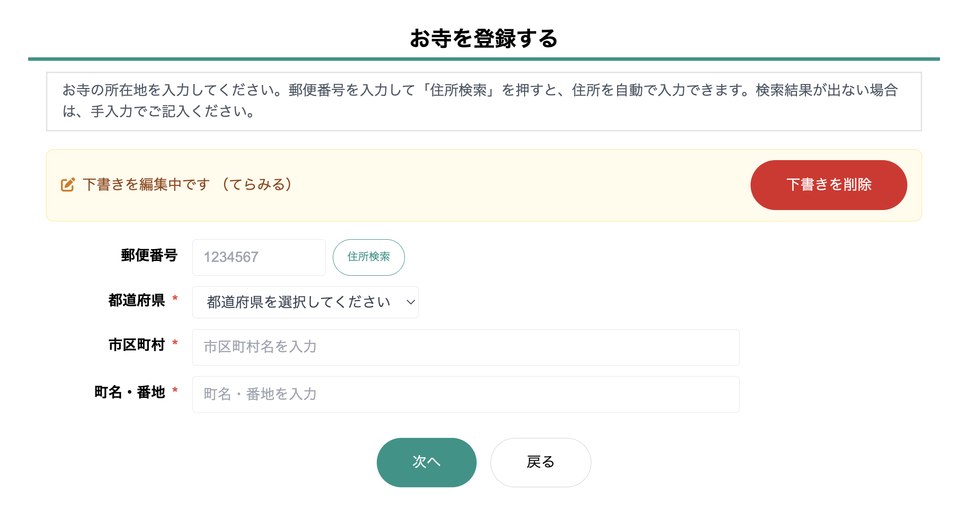Focus the 市区町村名を入力 text field
980x513 pixels.
coord(466,347)
